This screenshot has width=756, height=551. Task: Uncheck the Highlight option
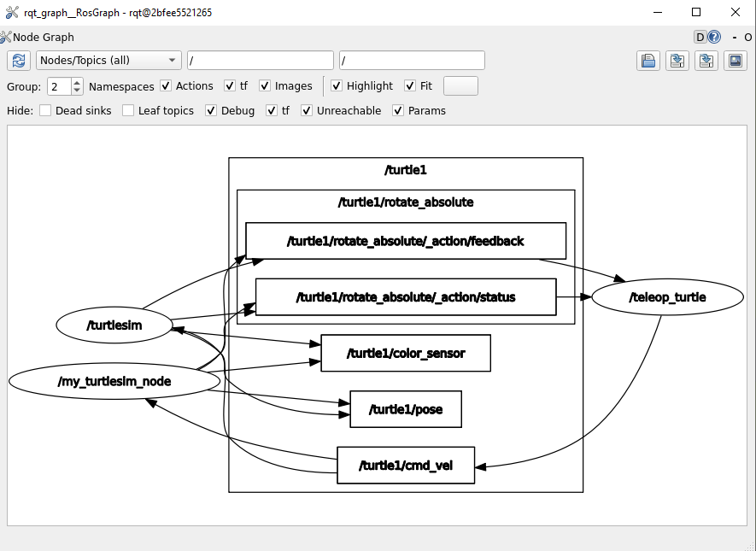(x=337, y=85)
